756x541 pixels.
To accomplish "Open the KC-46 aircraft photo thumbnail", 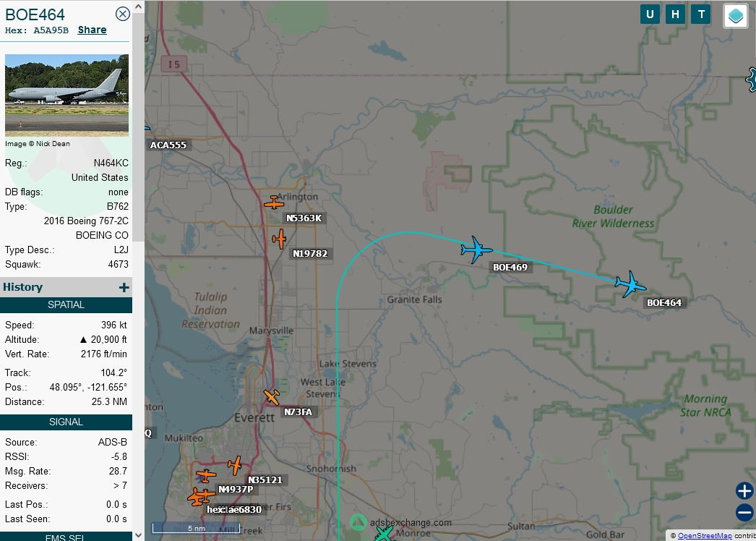I will [x=66, y=95].
